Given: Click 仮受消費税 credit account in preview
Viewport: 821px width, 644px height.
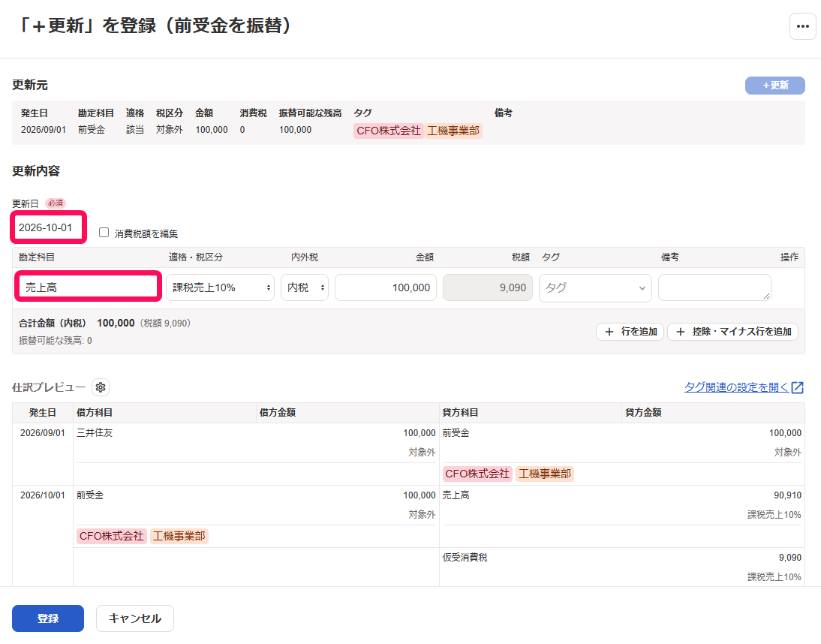Looking at the screenshot, I should pyautogui.click(x=465, y=558).
